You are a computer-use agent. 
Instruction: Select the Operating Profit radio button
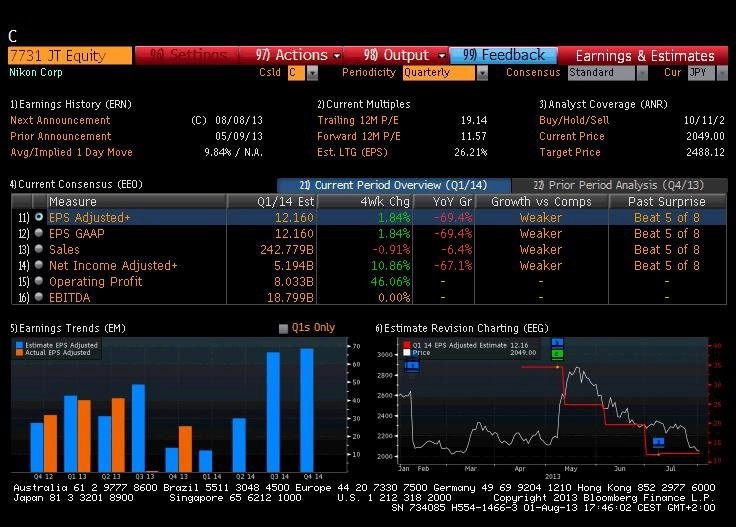pyautogui.click(x=39, y=281)
